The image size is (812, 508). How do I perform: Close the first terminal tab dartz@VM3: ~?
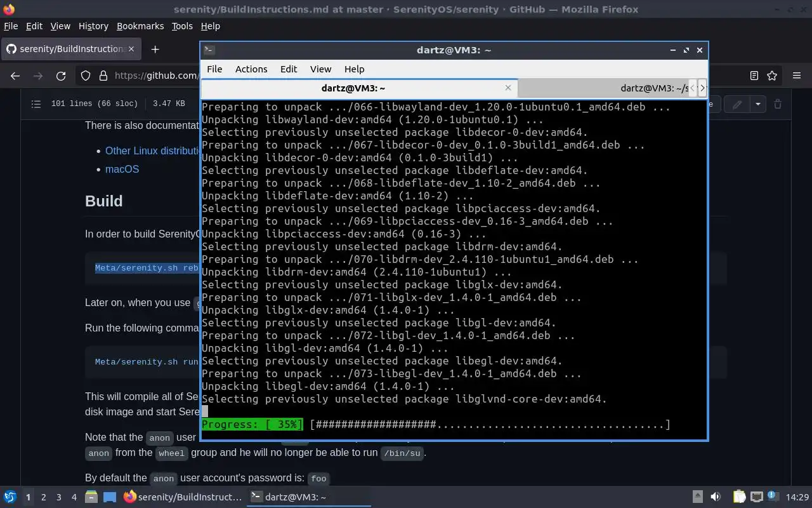(507, 88)
